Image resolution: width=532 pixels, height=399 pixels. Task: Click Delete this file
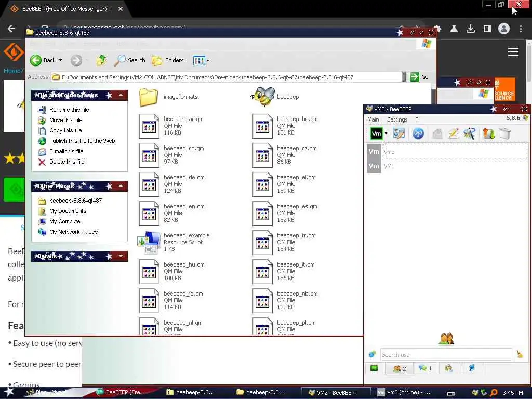click(67, 162)
